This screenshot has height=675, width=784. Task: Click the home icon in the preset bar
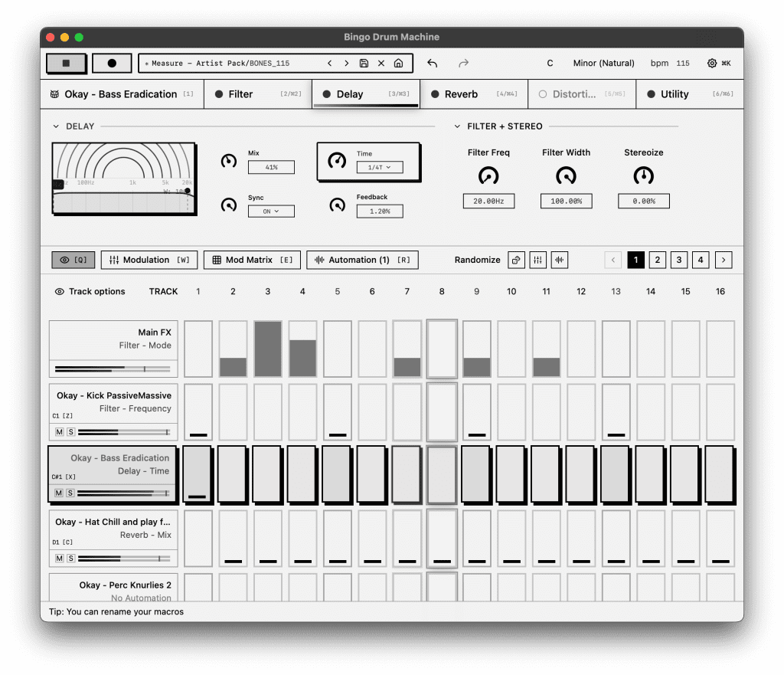[398, 63]
